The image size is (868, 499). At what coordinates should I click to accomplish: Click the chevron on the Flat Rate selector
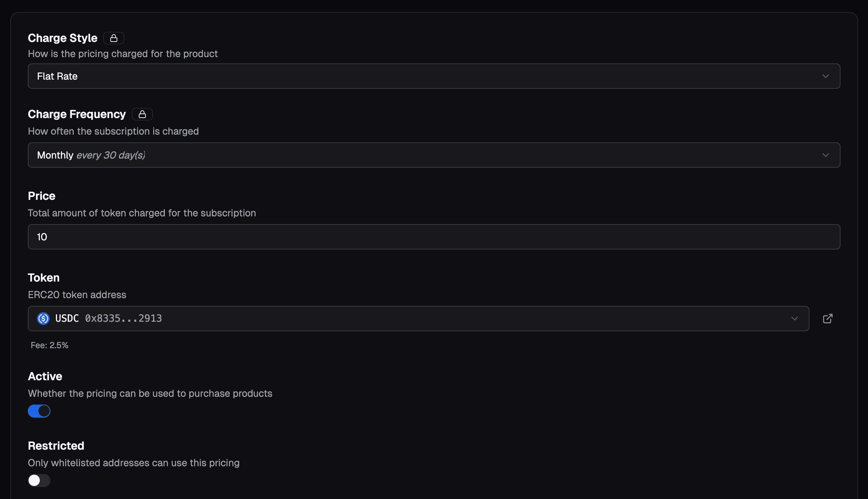[826, 76]
